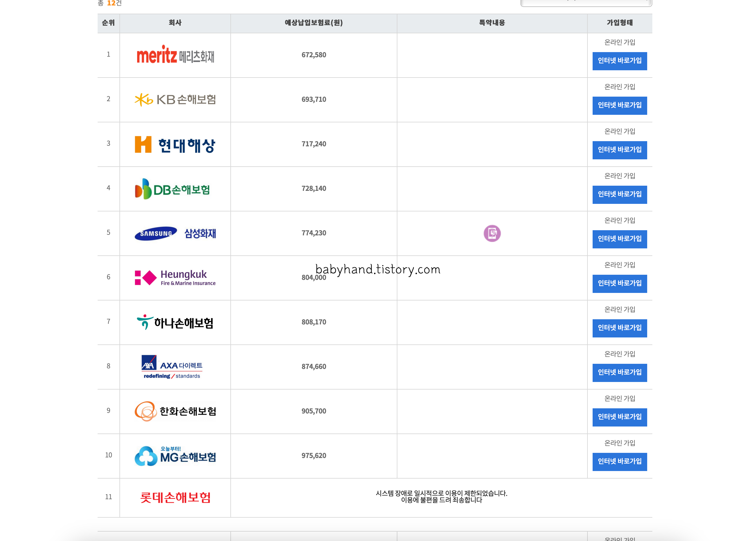Click the Samsung 삼성화재 logo

coord(175,233)
